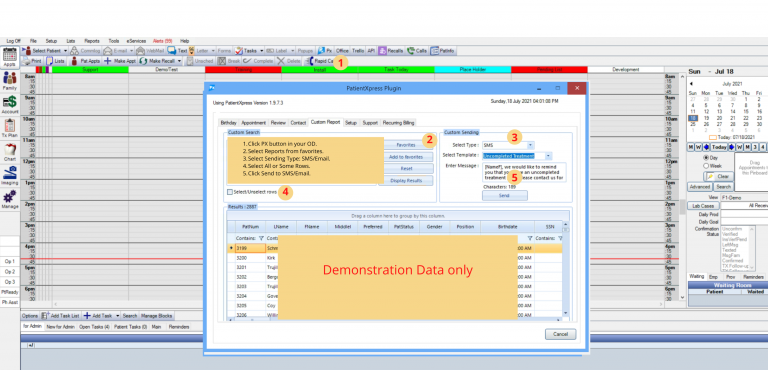Open the Chart module
This screenshot has height=370, width=768.
click(10, 152)
